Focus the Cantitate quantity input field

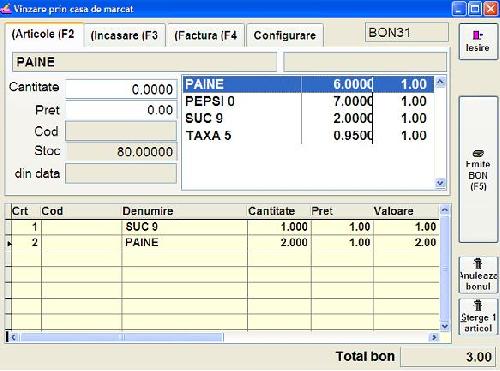(121, 89)
